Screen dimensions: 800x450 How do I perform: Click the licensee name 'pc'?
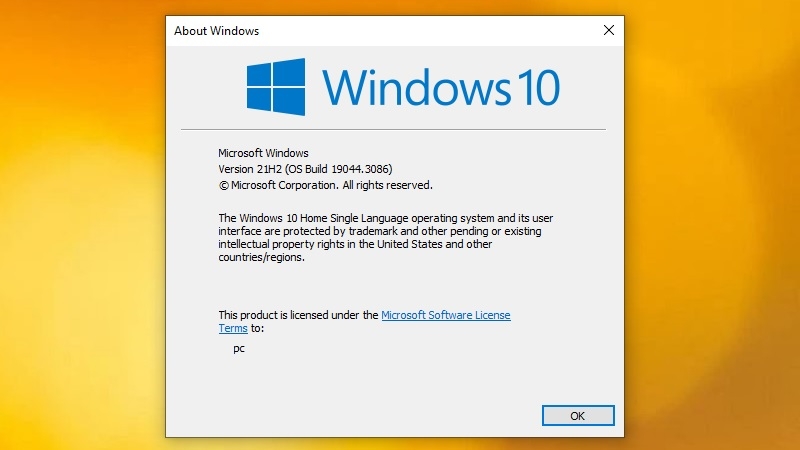tap(239, 349)
